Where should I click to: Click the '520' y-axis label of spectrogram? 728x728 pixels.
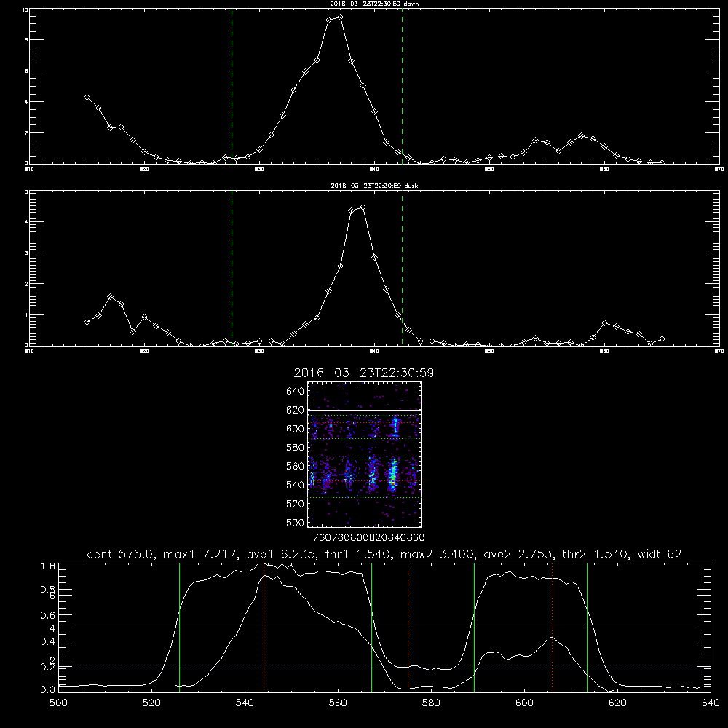(296, 504)
